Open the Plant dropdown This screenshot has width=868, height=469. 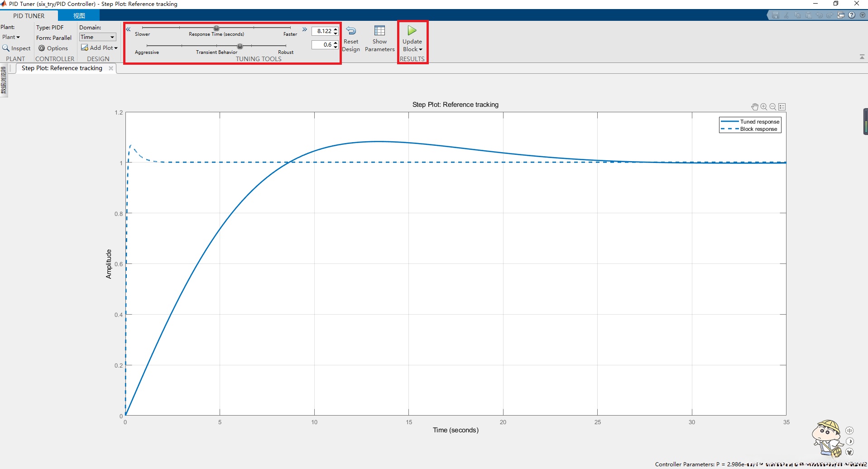coord(11,37)
